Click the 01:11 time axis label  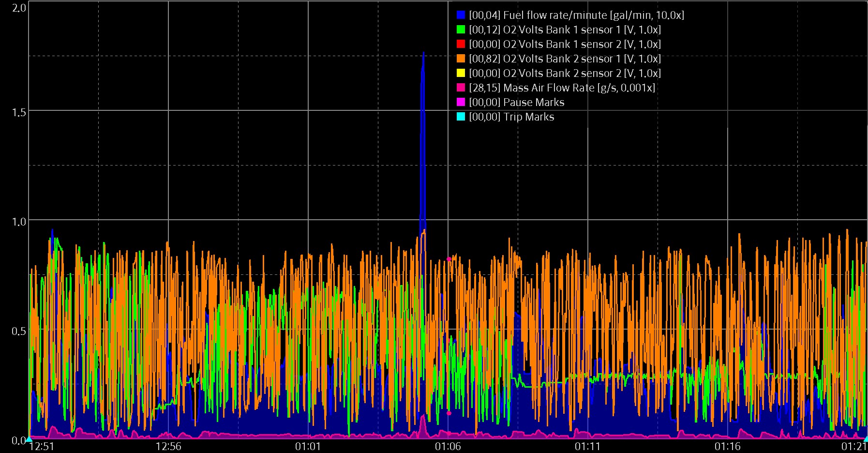pyautogui.click(x=587, y=446)
